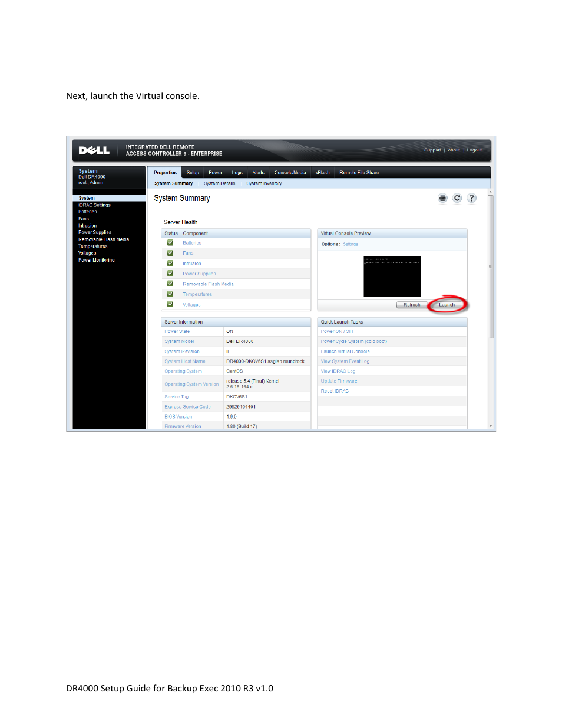Open iDRAC Settings in the sidebar
Viewport: 562px width, 728px height.
click(x=94, y=205)
